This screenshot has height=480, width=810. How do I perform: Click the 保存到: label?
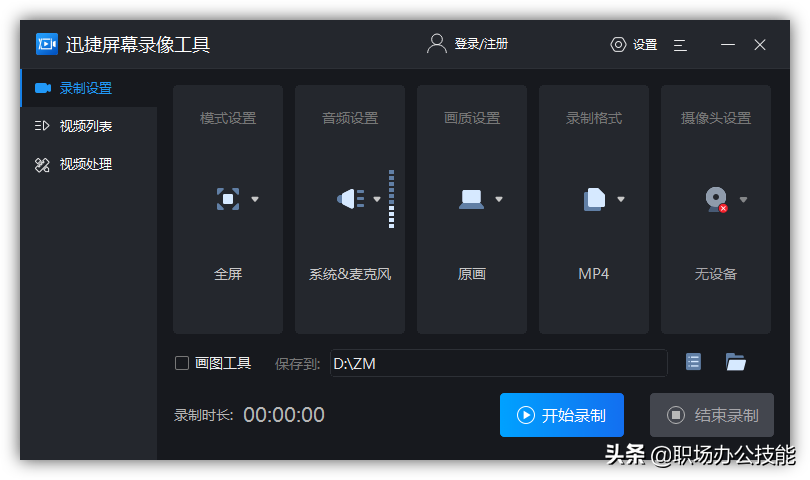pos(298,364)
